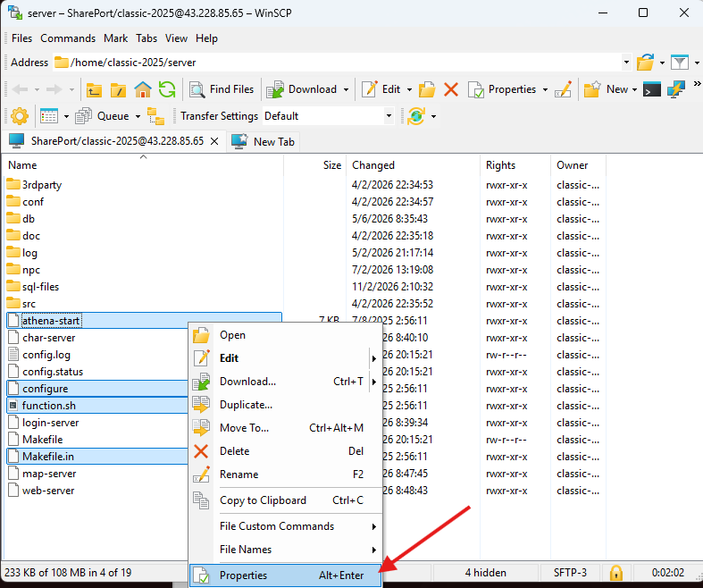Screen dimensions: 703x588
Task: Open the View menu
Action: click(x=176, y=38)
